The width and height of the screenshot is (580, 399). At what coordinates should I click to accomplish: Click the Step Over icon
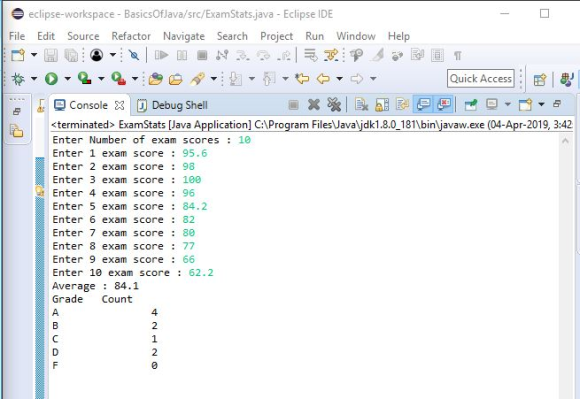(x=263, y=55)
